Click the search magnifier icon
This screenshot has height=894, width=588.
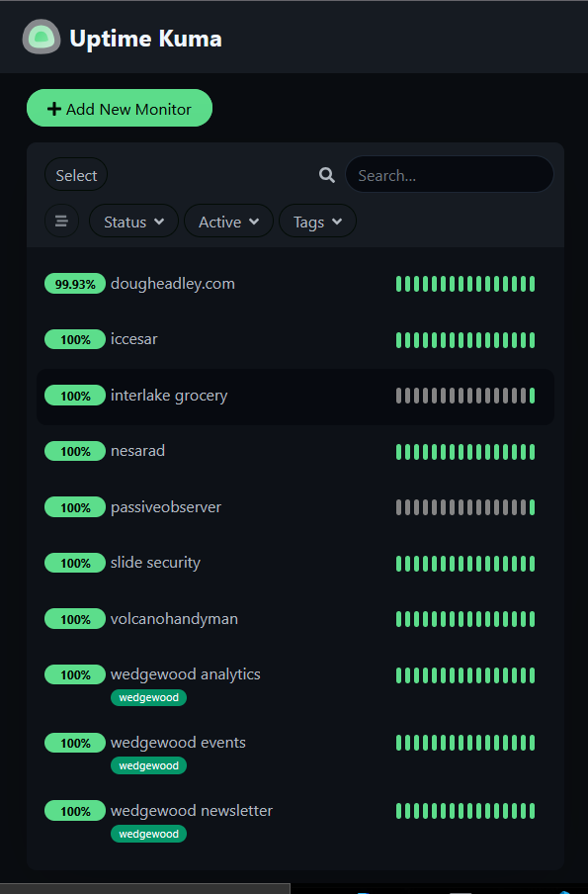coord(327,175)
